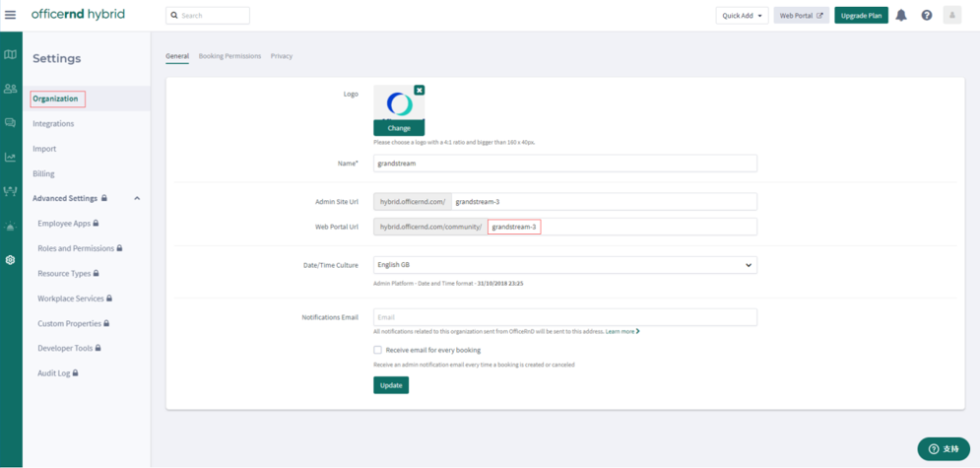Viewport: 980px width, 468px height.
Task: Select Organization in Settings menu
Action: tap(55, 99)
